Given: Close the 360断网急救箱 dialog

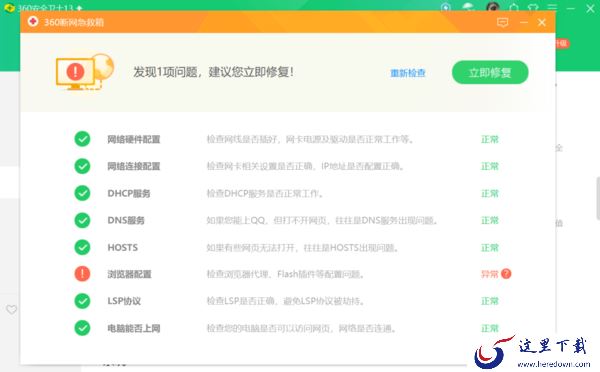Looking at the screenshot, I should click(541, 22).
